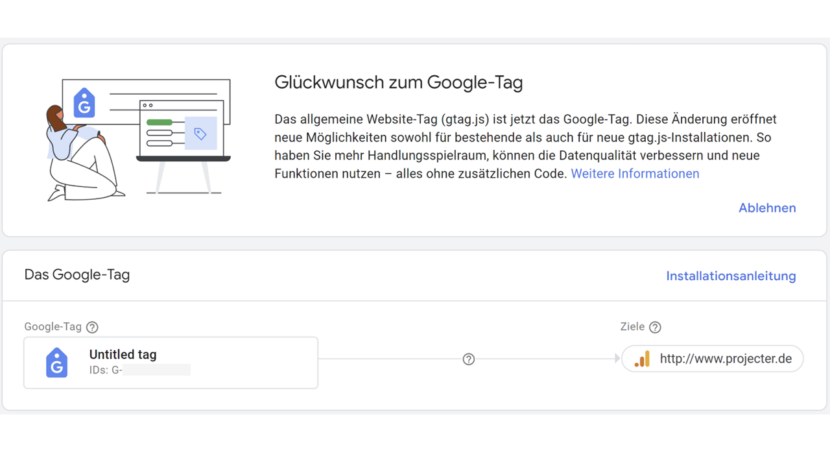
Task: Click the 'Ziele' field label
Action: coord(633,327)
